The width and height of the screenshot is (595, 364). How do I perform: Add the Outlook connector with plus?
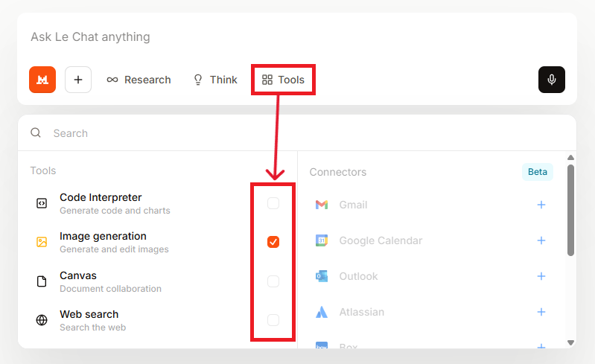click(541, 276)
